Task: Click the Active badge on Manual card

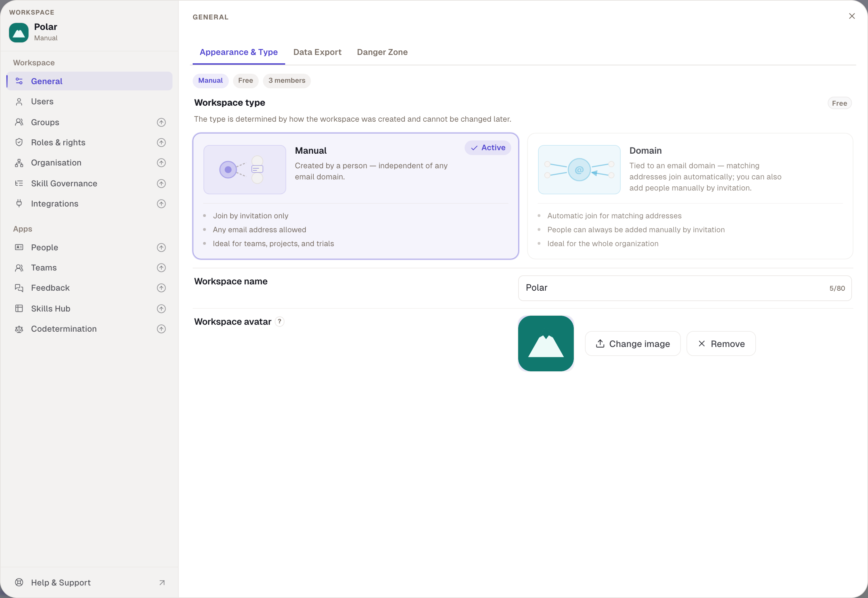Action: [x=488, y=148]
